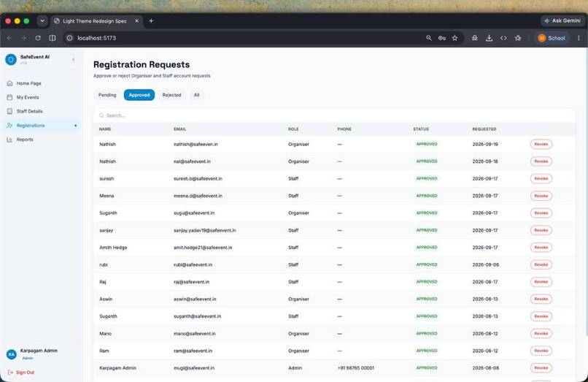
Task: Click the Home Page house icon
Action: pos(9,83)
